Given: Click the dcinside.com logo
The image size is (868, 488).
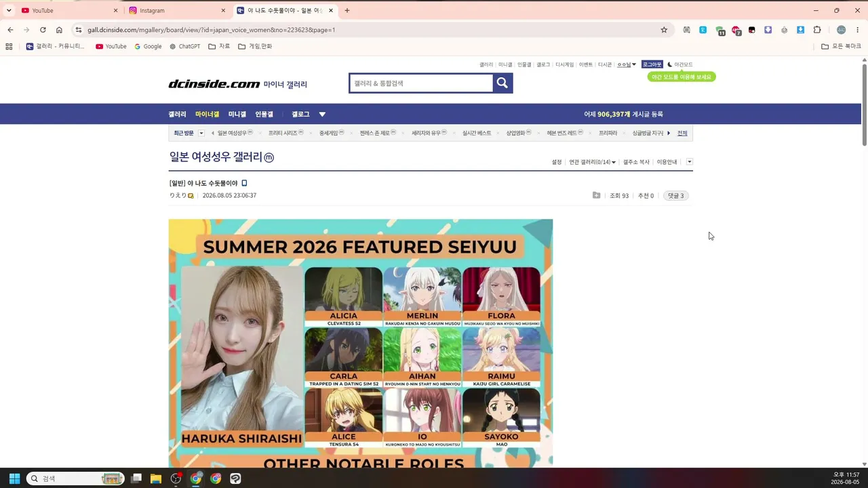Looking at the screenshot, I should (x=214, y=84).
